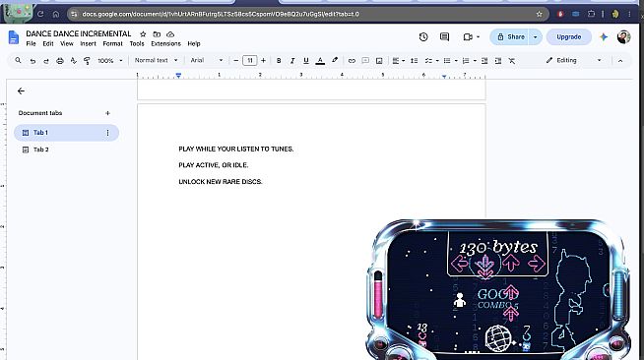Image resolution: width=644 pixels, height=360 pixels.
Task: Close the document tabs sidebar with back arrow
Action: click(x=21, y=91)
